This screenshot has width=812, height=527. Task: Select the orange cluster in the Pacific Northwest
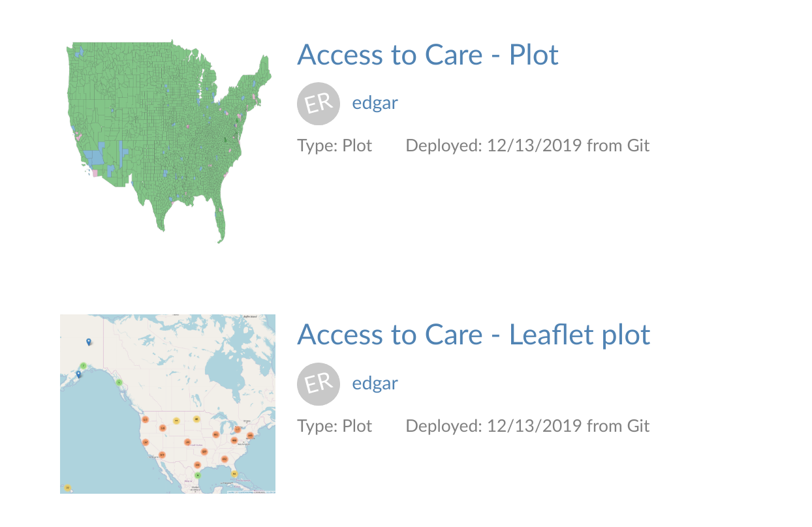pyautogui.click(x=145, y=419)
